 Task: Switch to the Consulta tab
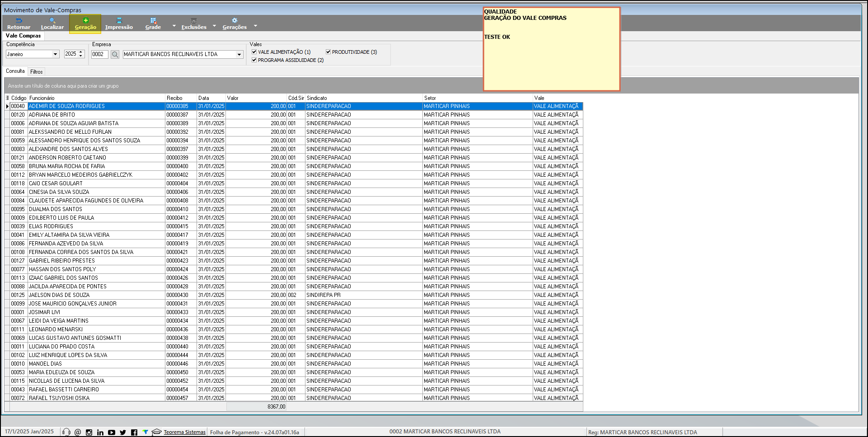tap(15, 71)
